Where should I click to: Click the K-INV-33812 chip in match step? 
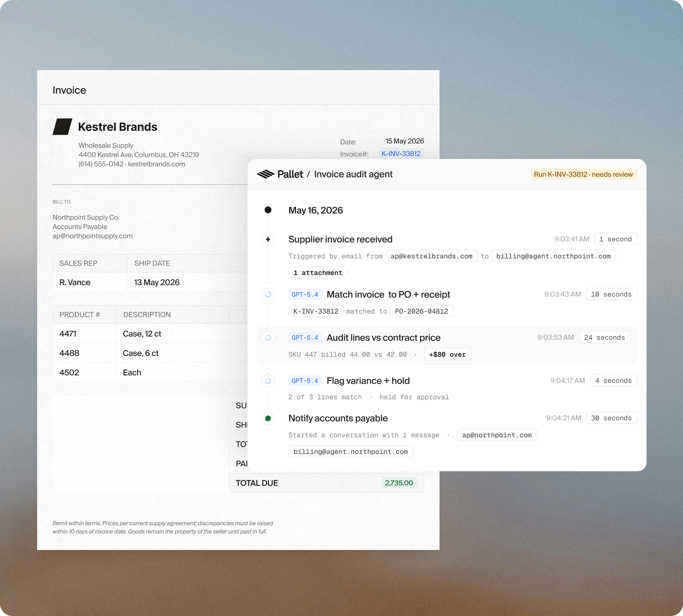coord(316,311)
